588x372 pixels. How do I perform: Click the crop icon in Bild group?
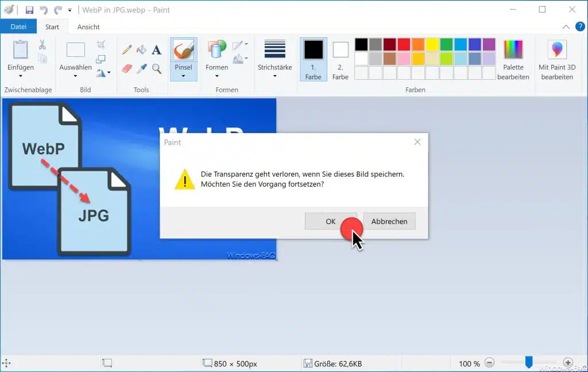click(x=101, y=45)
